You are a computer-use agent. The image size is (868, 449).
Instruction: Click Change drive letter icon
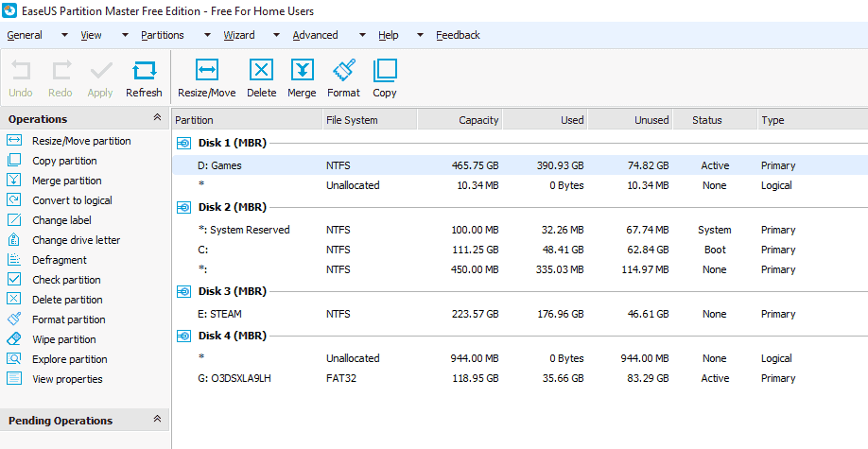14,240
